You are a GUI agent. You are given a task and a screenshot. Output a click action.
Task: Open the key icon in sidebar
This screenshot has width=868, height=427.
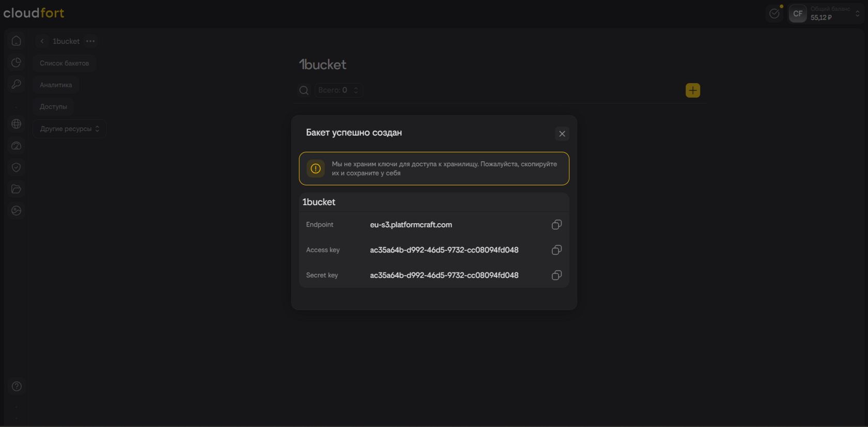click(17, 84)
